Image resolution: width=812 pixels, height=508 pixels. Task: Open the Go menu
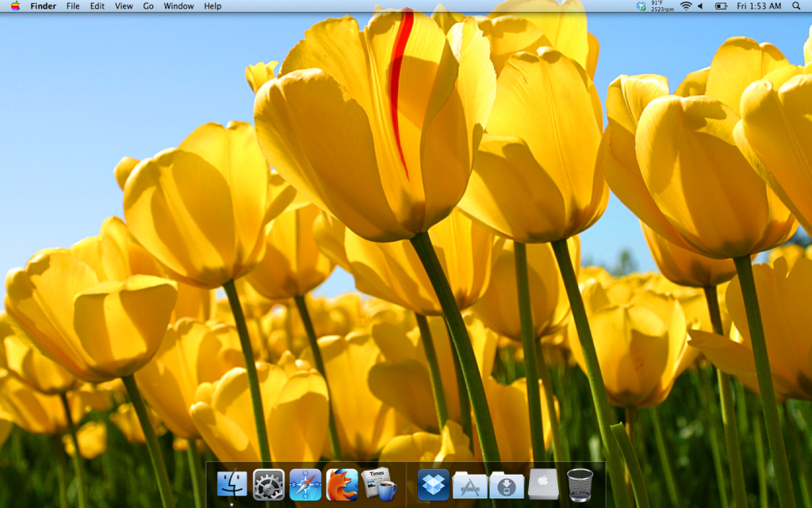[x=148, y=6]
